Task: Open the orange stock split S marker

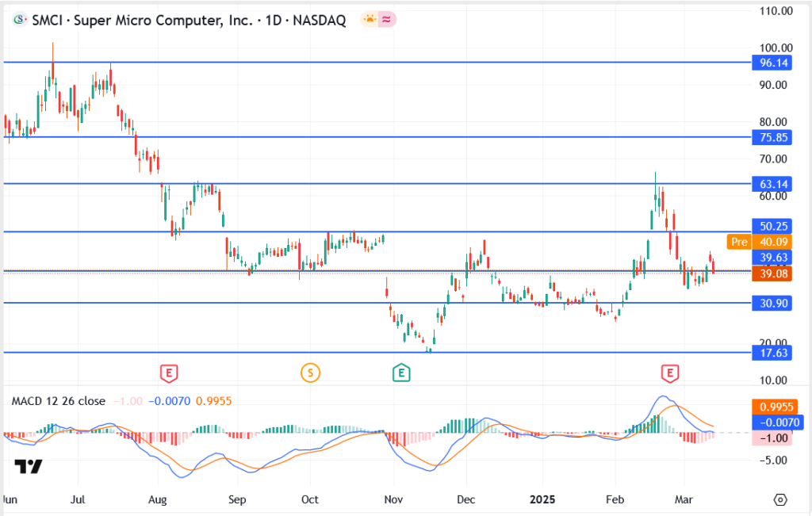Action: [x=310, y=372]
